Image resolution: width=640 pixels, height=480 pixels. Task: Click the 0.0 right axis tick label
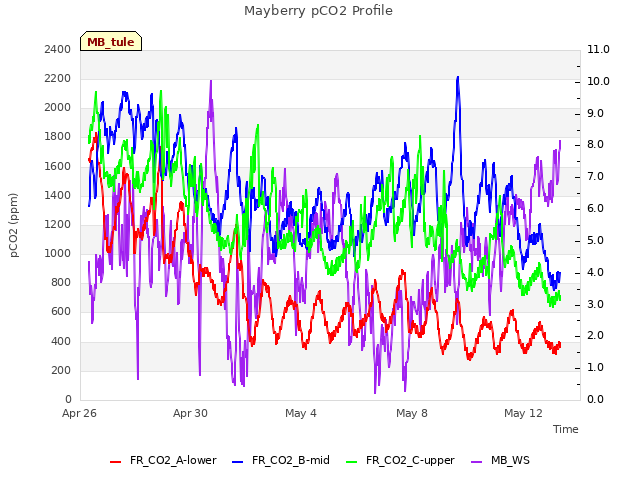596,399
